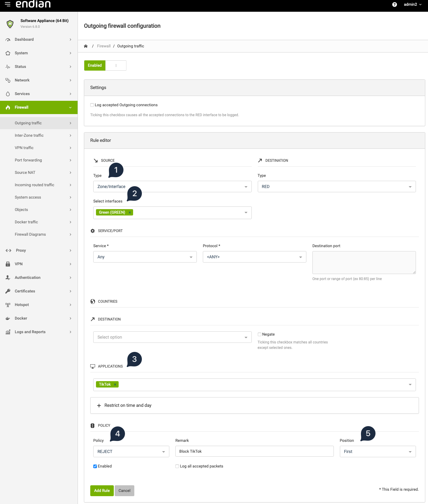Remove the Green (GREEN) interface tag
Image resolution: width=428 pixels, height=504 pixels.
coord(130,212)
